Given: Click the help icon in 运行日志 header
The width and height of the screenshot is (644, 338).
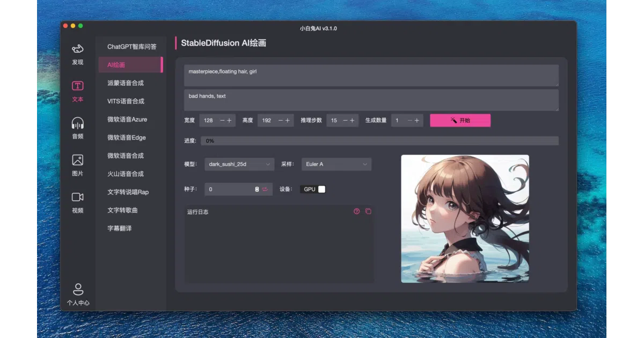Looking at the screenshot, I should pos(357,211).
